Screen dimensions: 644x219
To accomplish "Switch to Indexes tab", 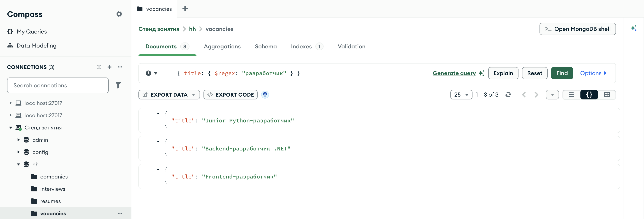I will click(x=307, y=46).
